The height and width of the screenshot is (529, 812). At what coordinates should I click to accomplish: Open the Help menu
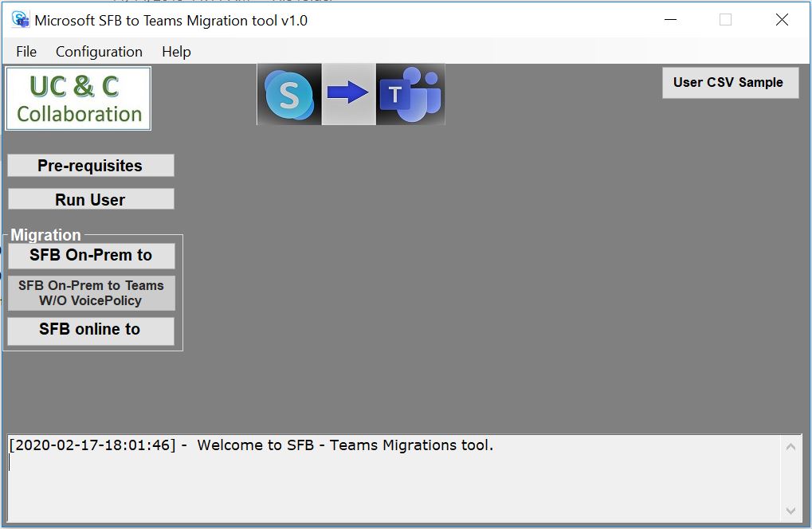[x=176, y=52]
